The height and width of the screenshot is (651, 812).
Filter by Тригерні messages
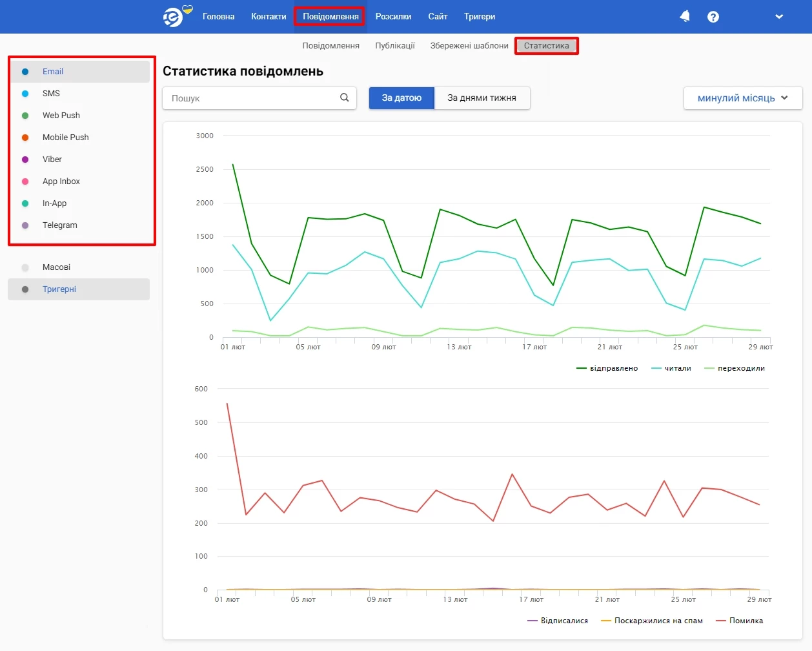point(59,289)
